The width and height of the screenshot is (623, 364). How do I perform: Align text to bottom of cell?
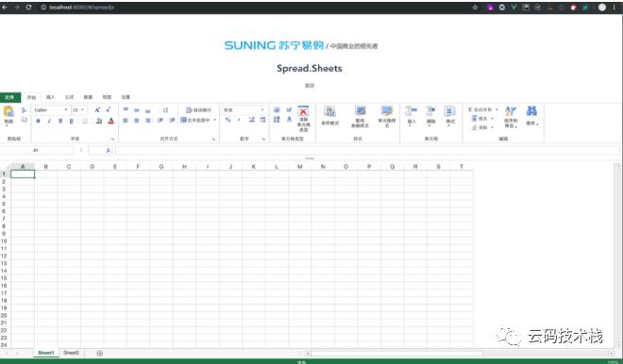[x=148, y=110]
